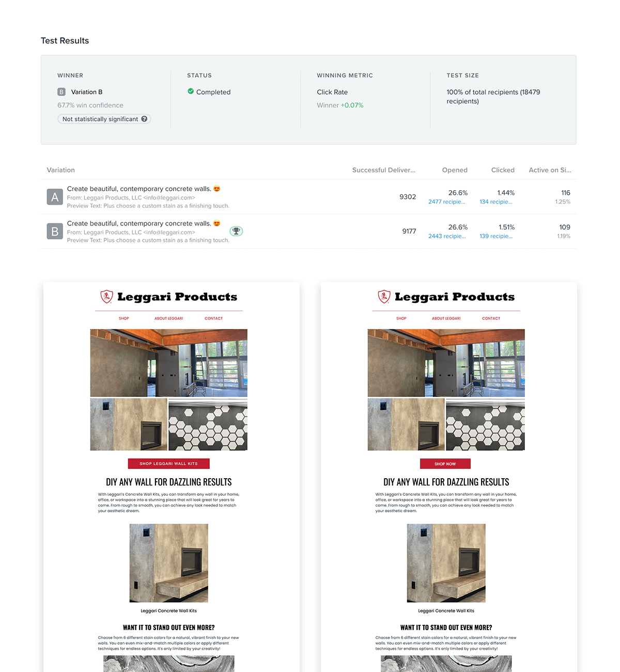Viewport: 620px width, 672px height.
Task: Click the Variation A letter badge in table
Action: pos(55,197)
